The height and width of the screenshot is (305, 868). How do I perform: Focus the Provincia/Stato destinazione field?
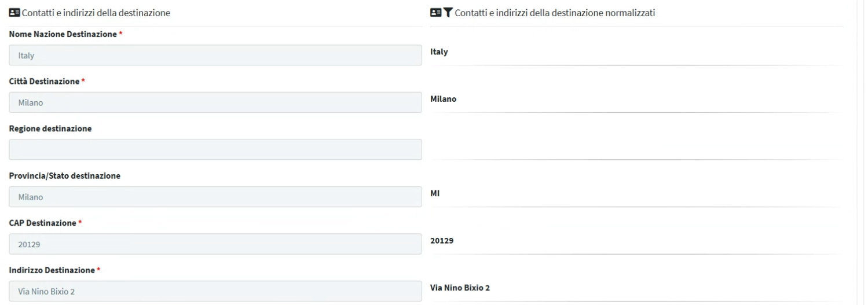pyautogui.click(x=215, y=197)
